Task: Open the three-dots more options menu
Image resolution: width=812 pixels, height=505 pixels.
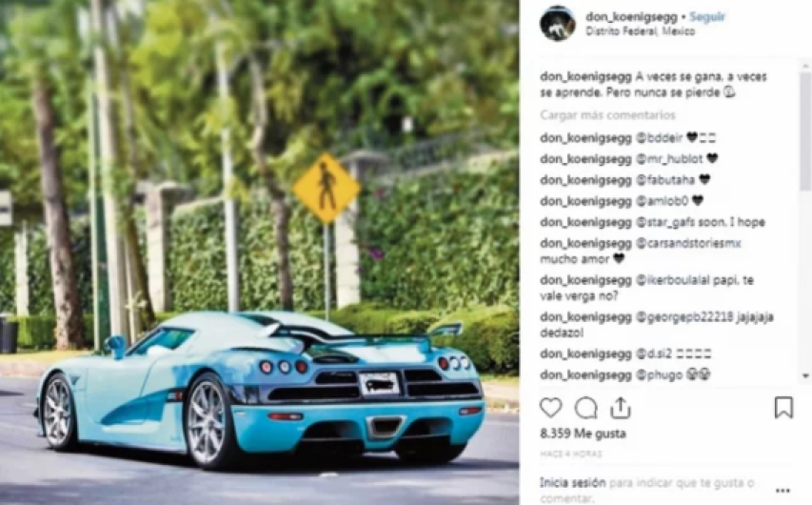Action: point(782,491)
